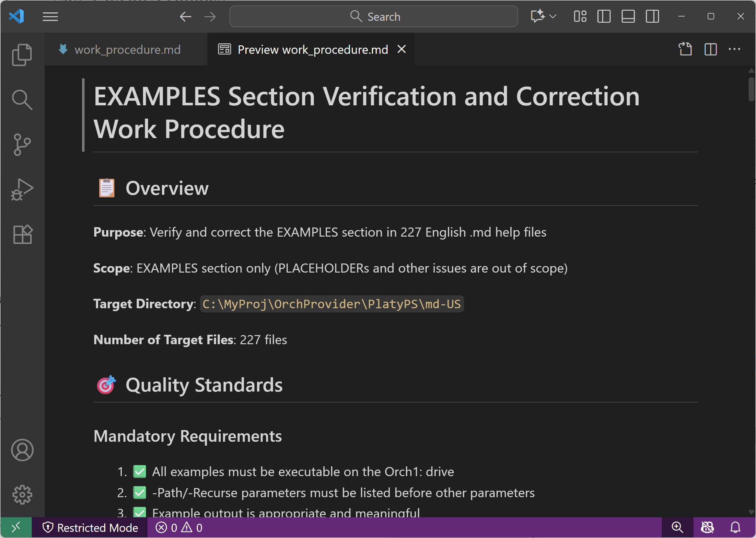The width and height of the screenshot is (756, 538).
Task: Expand the hamburger application menu
Action: pyautogui.click(x=50, y=16)
